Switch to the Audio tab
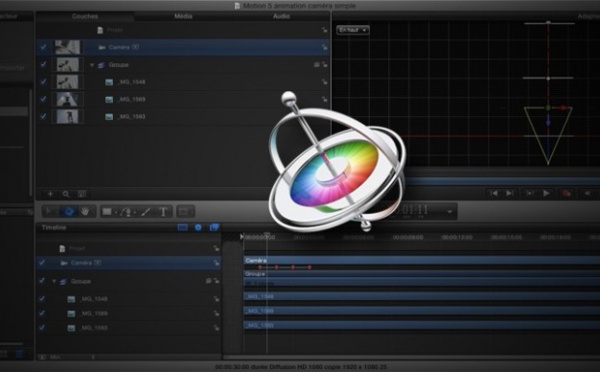This screenshot has width=600, height=372. (x=281, y=16)
